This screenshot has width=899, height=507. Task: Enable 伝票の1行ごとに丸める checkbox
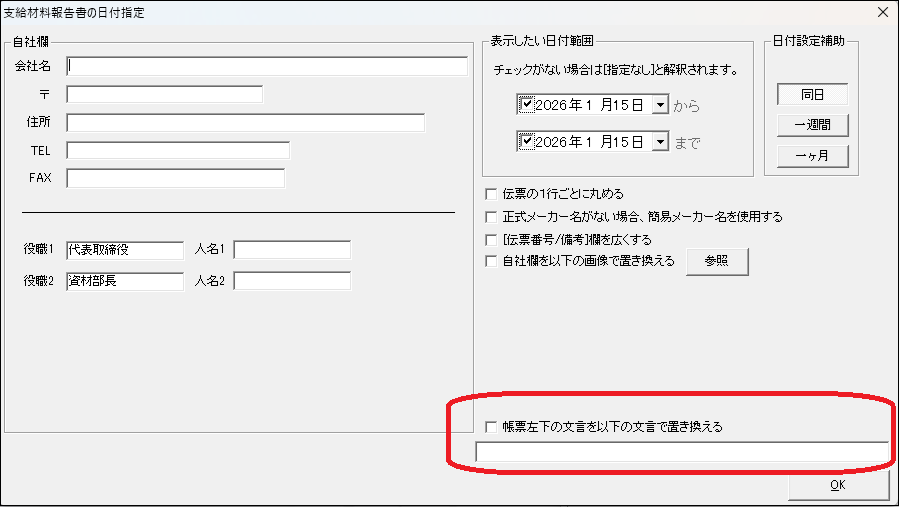click(x=491, y=194)
